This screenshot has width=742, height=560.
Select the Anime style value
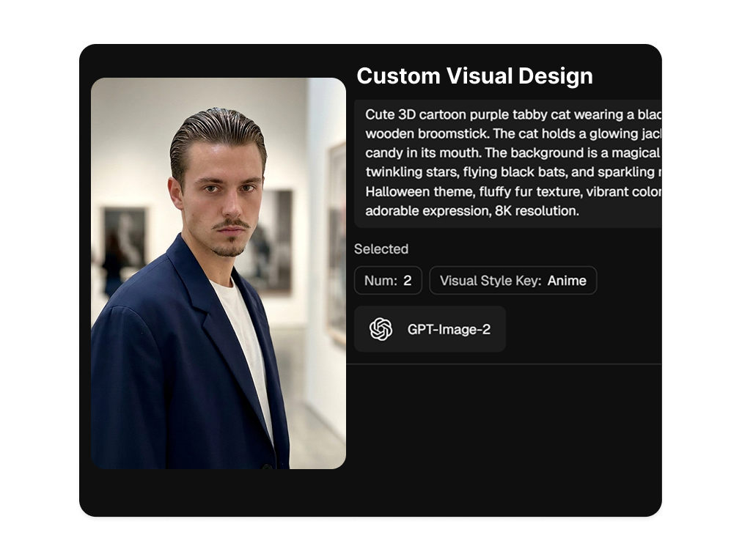(567, 281)
